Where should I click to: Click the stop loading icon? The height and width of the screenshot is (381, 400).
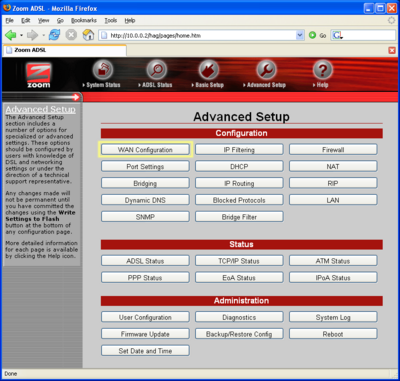71,35
